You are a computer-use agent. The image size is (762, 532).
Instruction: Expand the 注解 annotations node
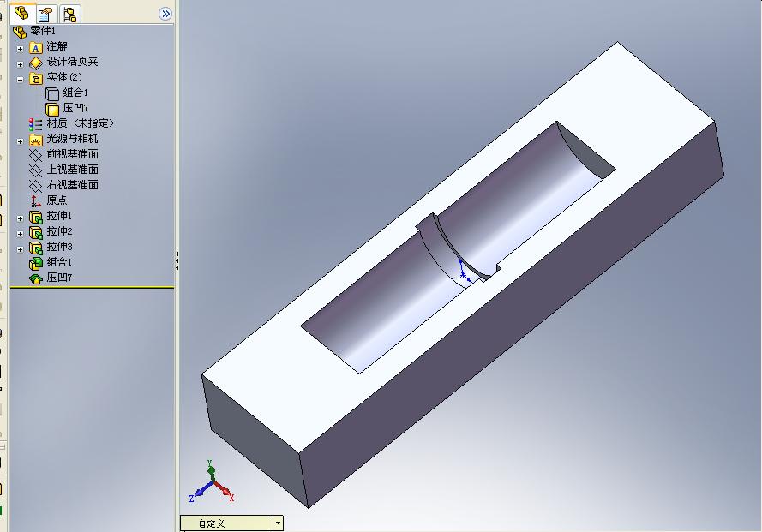pos(20,49)
